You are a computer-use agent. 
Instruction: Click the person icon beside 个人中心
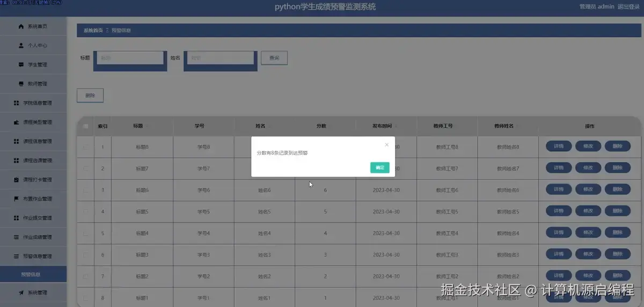(21, 46)
